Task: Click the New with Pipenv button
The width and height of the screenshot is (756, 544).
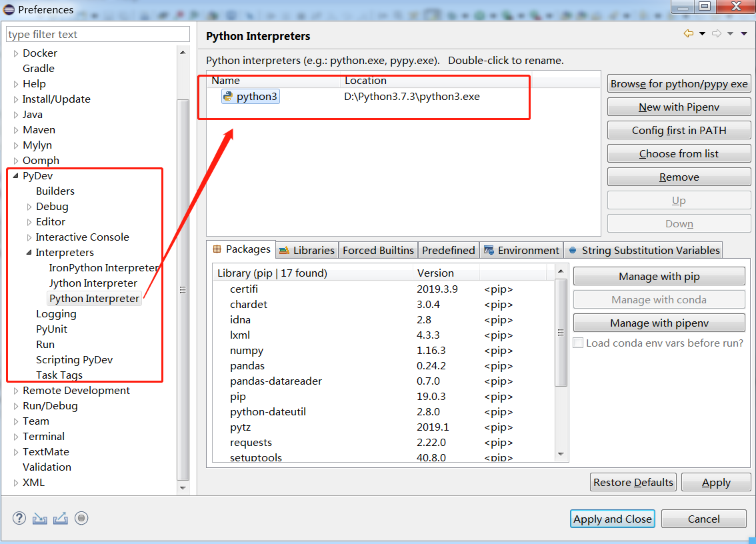Action: point(679,107)
